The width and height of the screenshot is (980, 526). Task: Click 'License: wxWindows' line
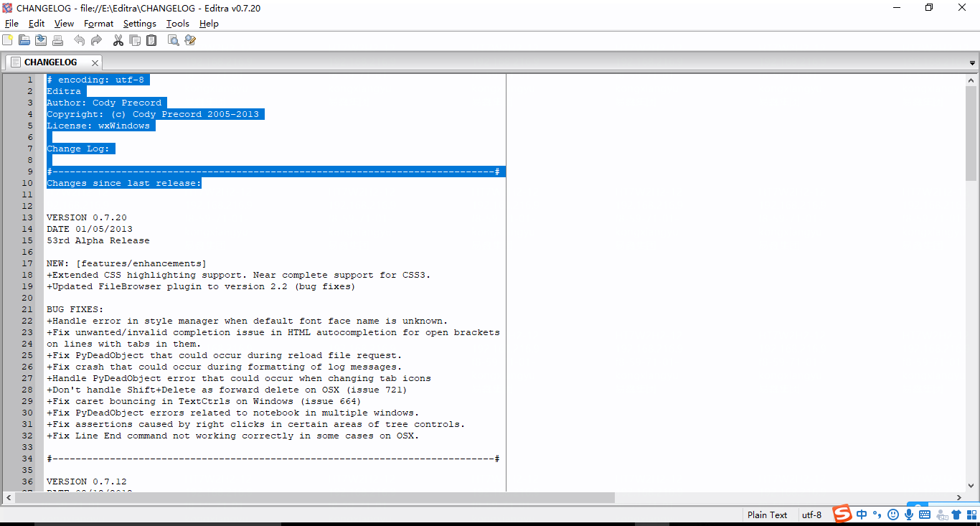pos(98,126)
